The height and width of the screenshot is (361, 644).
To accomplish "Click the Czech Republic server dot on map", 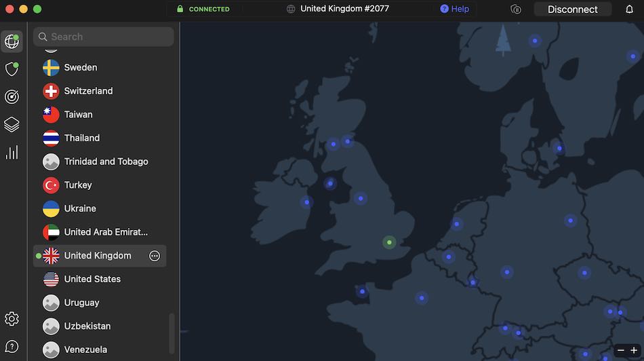I will pos(584,272).
